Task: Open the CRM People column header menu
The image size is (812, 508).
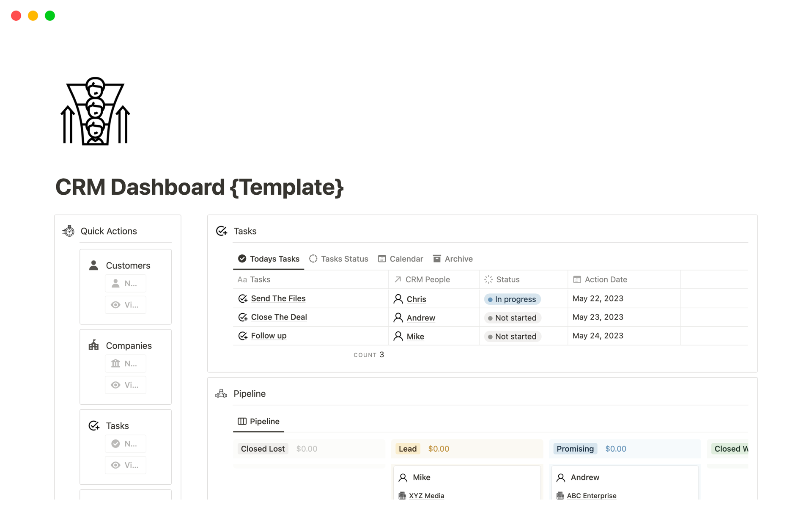Action: click(x=427, y=279)
